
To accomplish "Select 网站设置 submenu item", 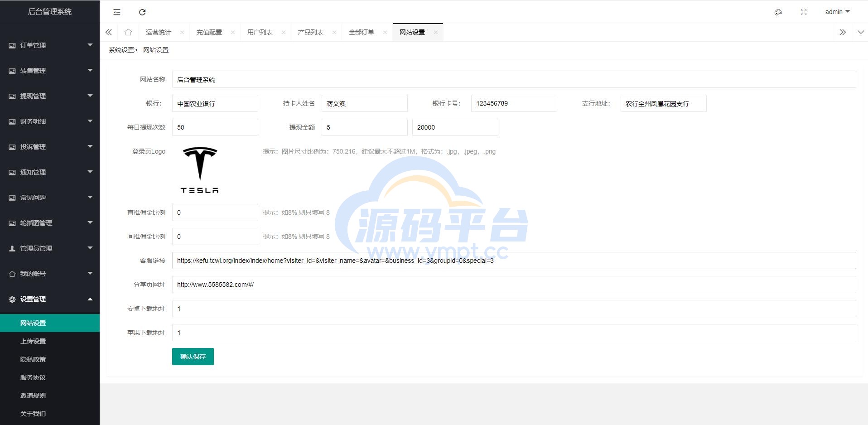I will tap(50, 323).
